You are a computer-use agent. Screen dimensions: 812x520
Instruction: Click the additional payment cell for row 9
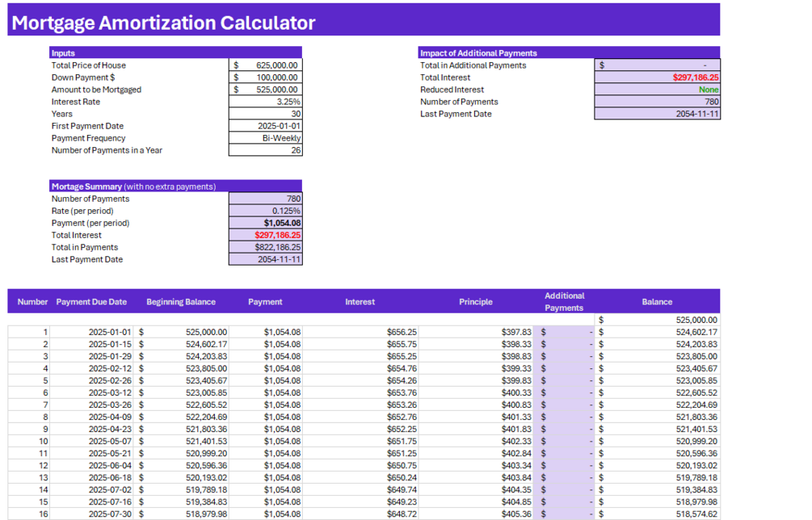[x=565, y=429]
